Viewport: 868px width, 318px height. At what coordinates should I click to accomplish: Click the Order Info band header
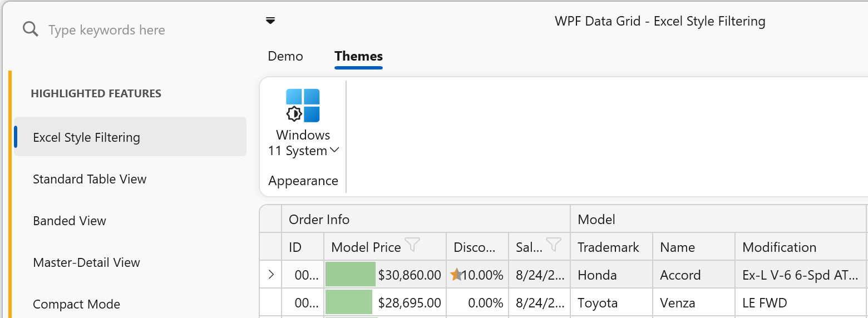click(426, 219)
